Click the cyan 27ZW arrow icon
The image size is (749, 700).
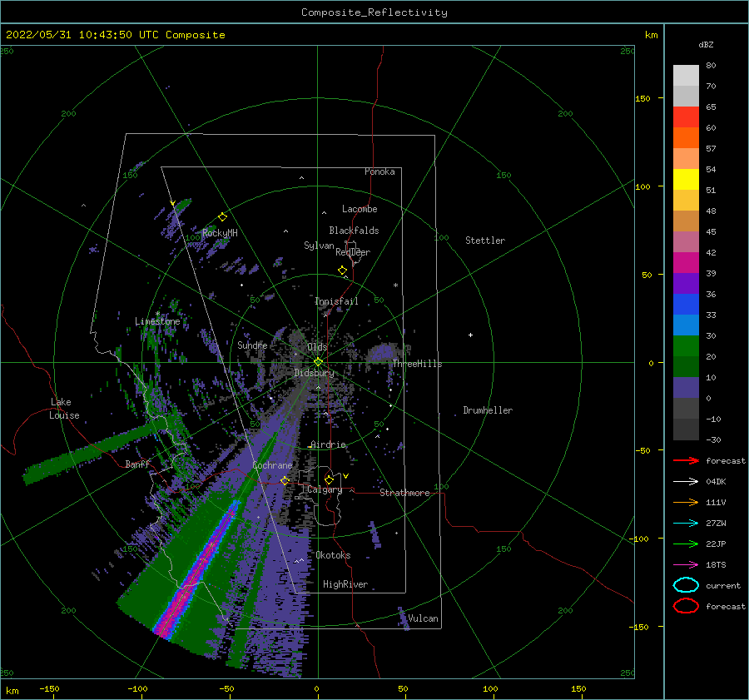686,524
